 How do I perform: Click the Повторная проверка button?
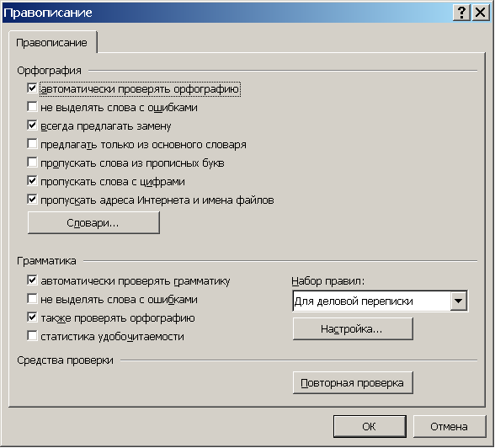[x=353, y=383]
